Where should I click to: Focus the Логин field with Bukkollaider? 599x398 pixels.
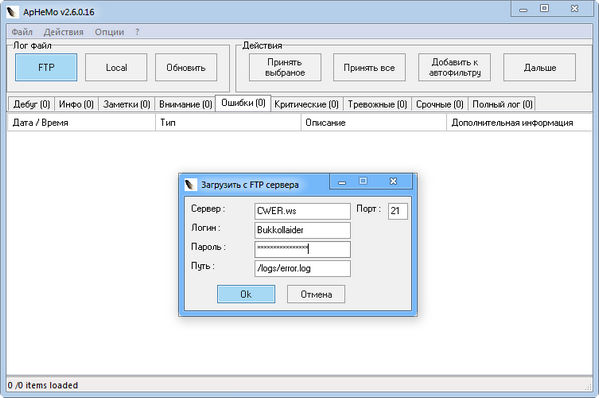tap(302, 230)
